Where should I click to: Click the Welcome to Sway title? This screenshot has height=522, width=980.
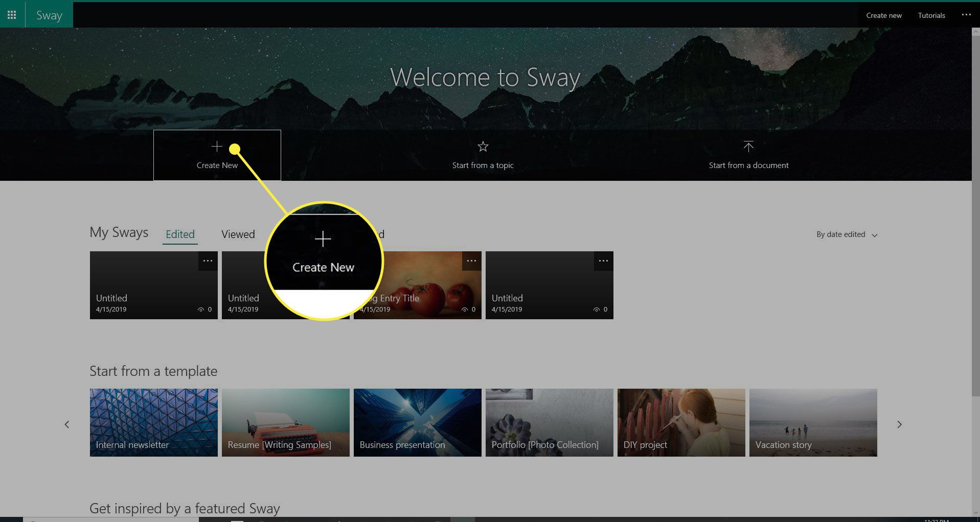(x=485, y=78)
